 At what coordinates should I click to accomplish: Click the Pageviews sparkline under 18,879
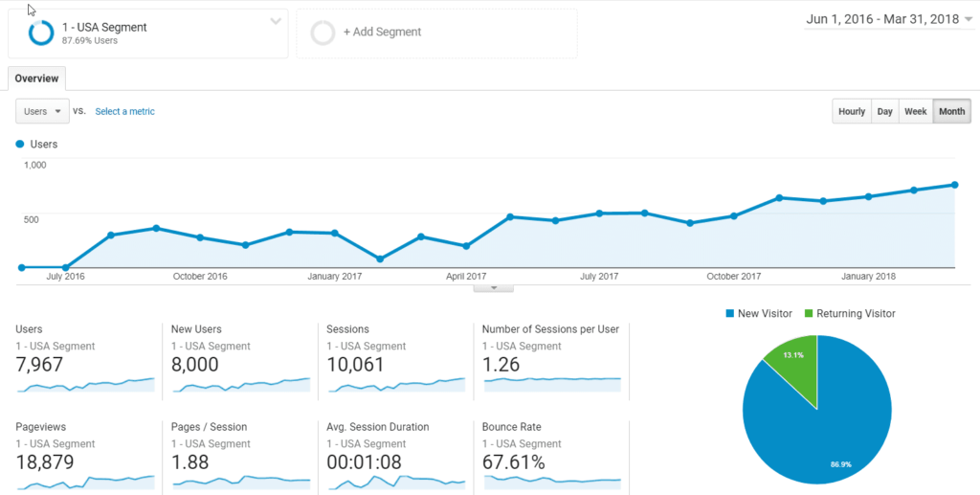pyautogui.click(x=84, y=481)
